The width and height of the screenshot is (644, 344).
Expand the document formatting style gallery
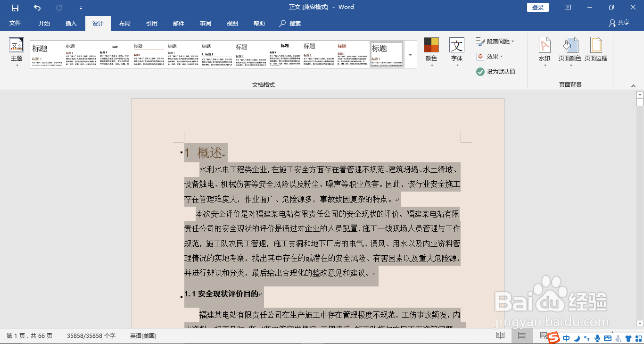point(410,55)
